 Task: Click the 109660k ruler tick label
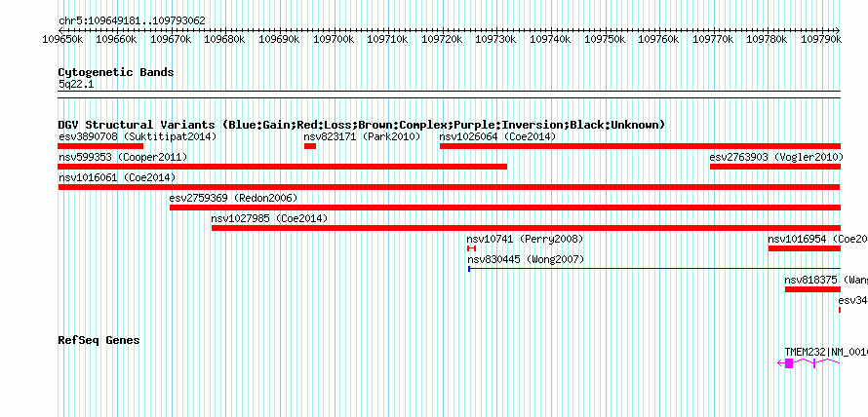[117, 39]
